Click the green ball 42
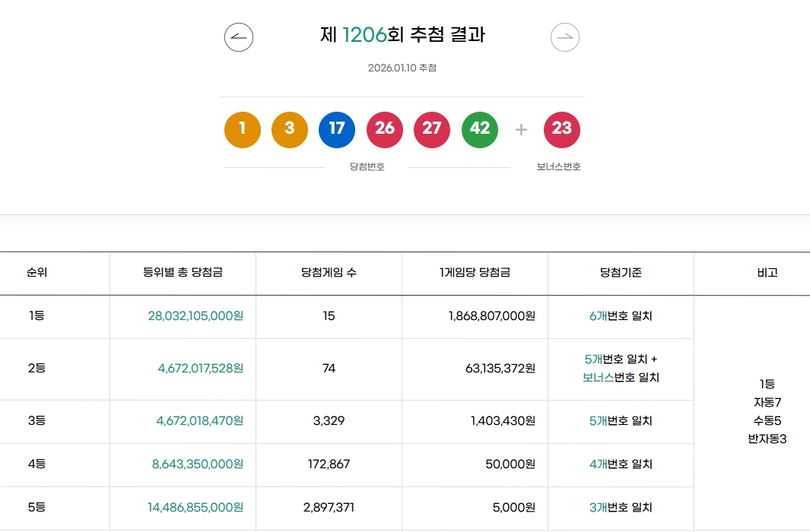 480,129
